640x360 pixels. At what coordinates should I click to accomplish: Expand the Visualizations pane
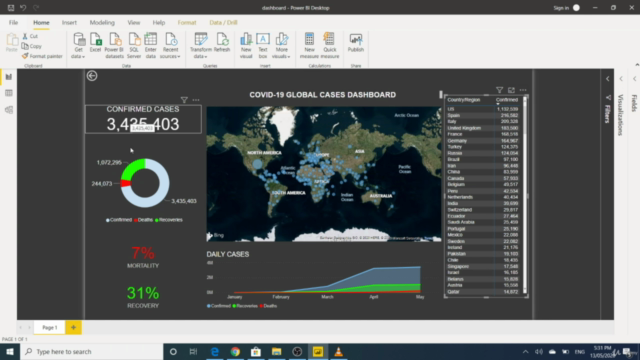point(621,79)
